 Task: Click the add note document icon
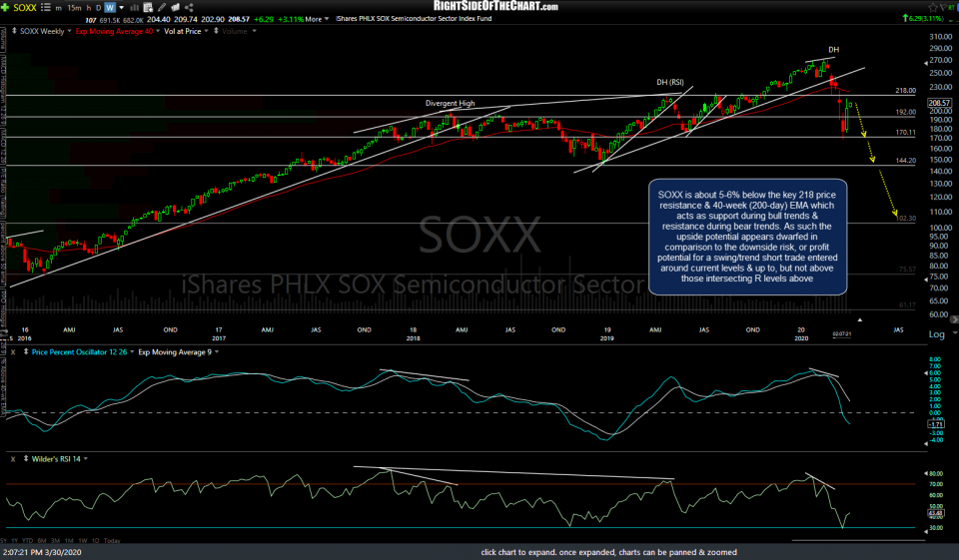[x=148, y=8]
